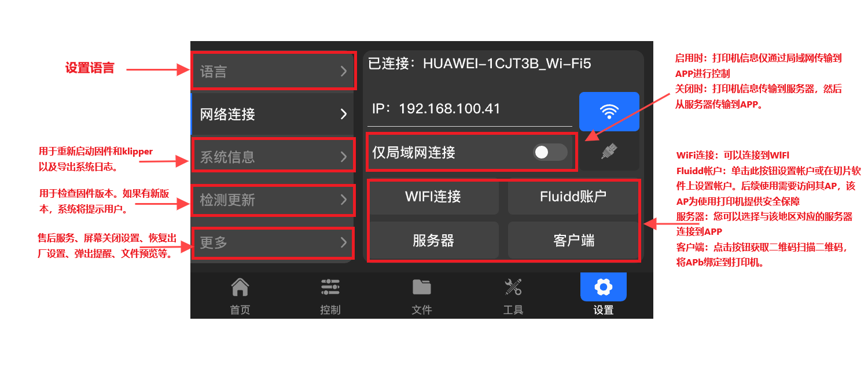Open the 首页 home icon
The width and height of the screenshot is (868, 376).
240,287
